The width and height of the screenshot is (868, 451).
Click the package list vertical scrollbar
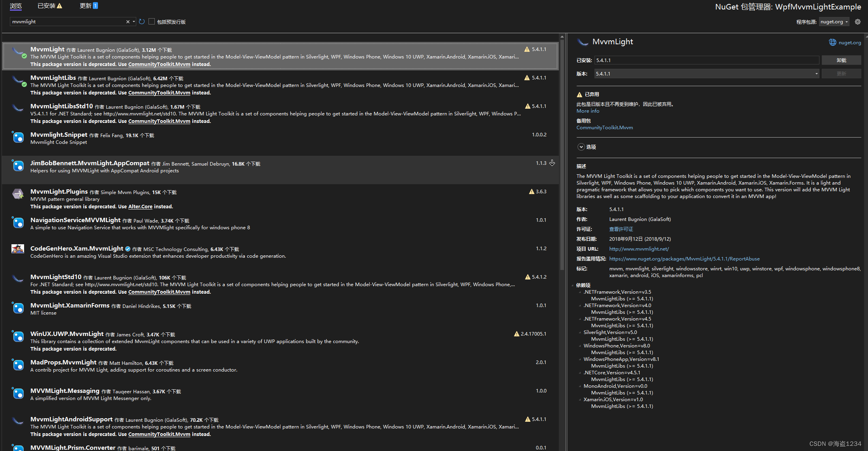coord(562,154)
